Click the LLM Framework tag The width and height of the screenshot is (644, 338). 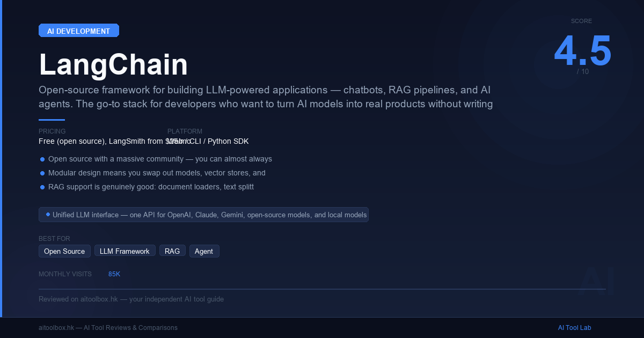(125, 251)
